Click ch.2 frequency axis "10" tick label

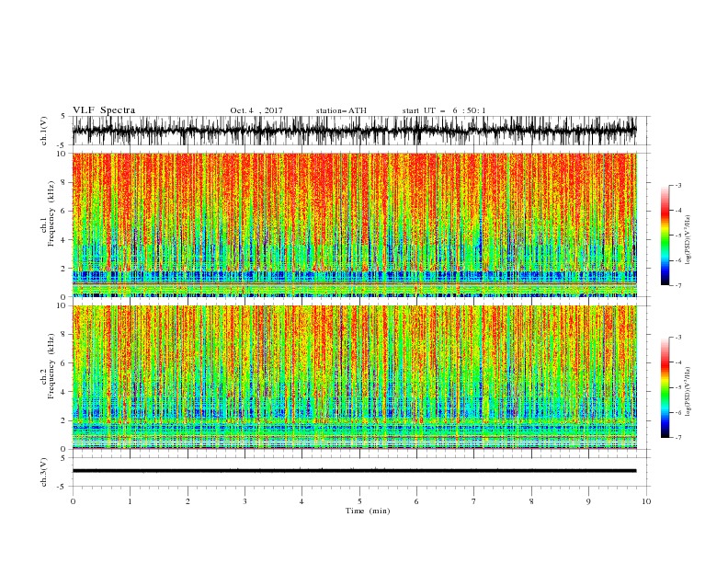63,305
